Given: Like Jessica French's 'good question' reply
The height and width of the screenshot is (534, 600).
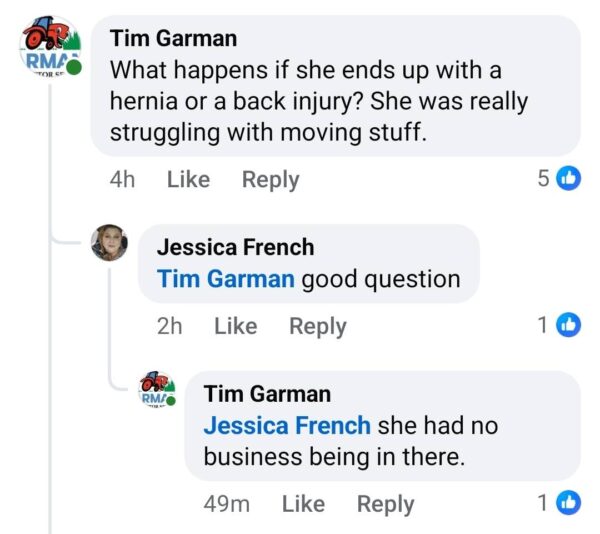Looking at the screenshot, I should coord(235,326).
